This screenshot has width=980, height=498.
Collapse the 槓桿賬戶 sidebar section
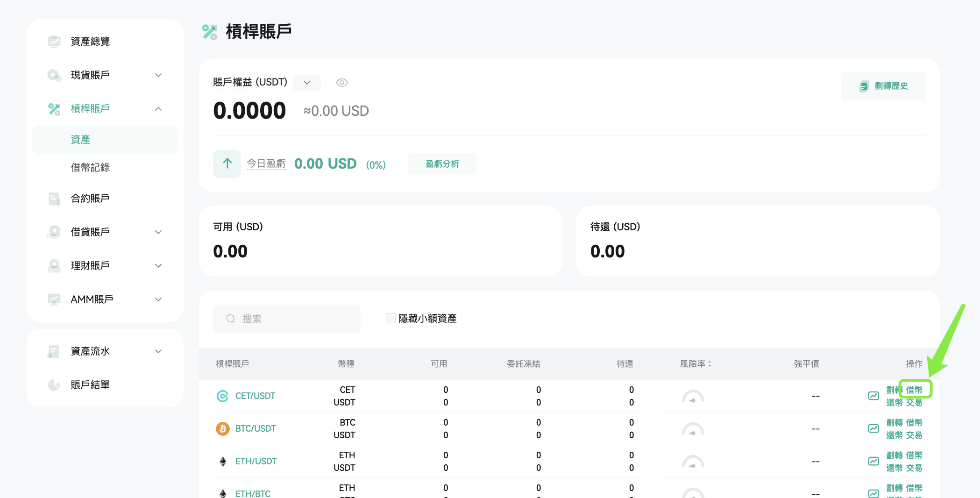(158, 108)
